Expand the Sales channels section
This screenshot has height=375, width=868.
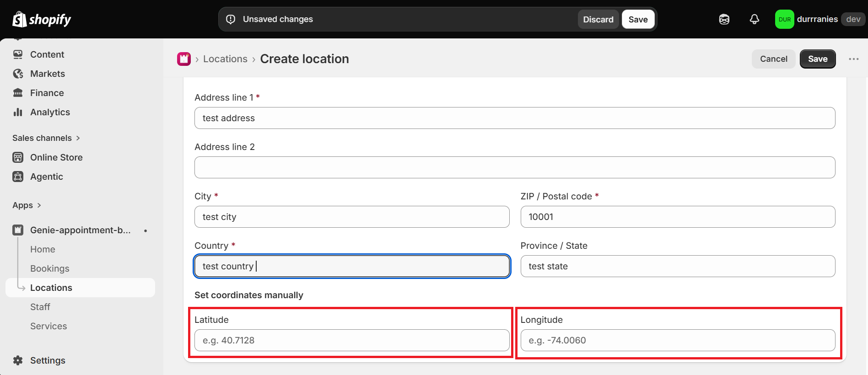pyautogui.click(x=46, y=138)
